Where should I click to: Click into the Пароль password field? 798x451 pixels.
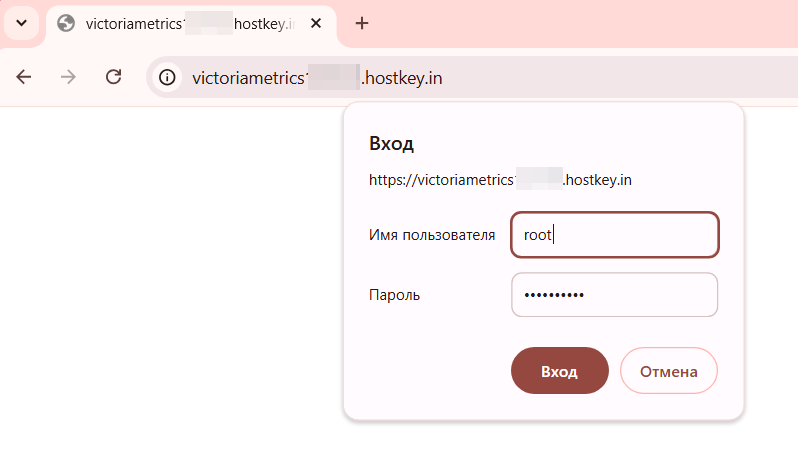pyautogui.click(x=615, y=295)
